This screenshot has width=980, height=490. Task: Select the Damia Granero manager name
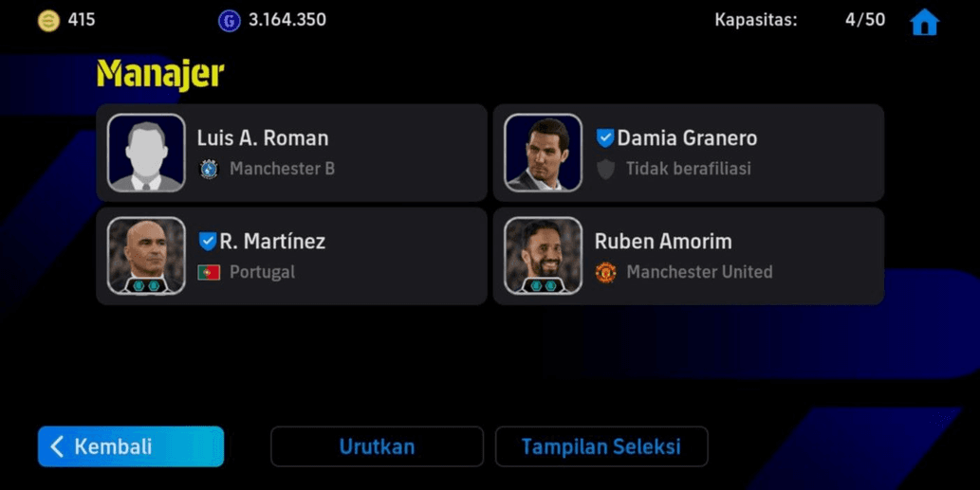(x=687, y=138)
